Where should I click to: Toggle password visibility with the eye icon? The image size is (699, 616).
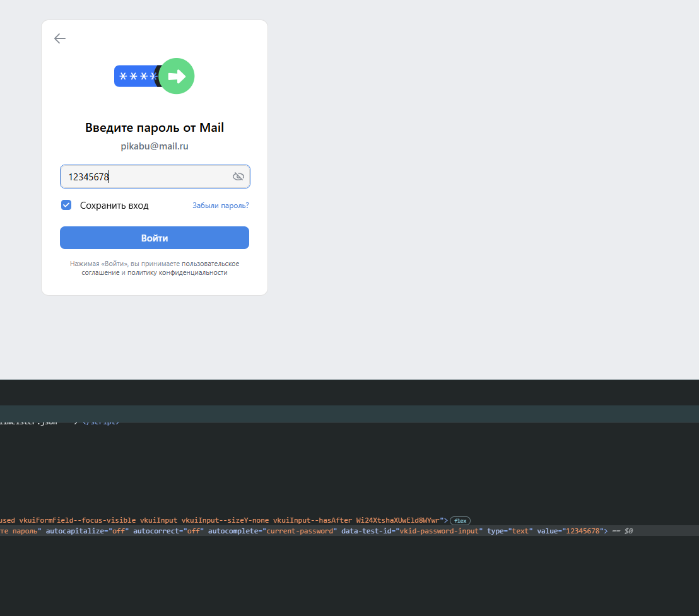tap(238, 177)
